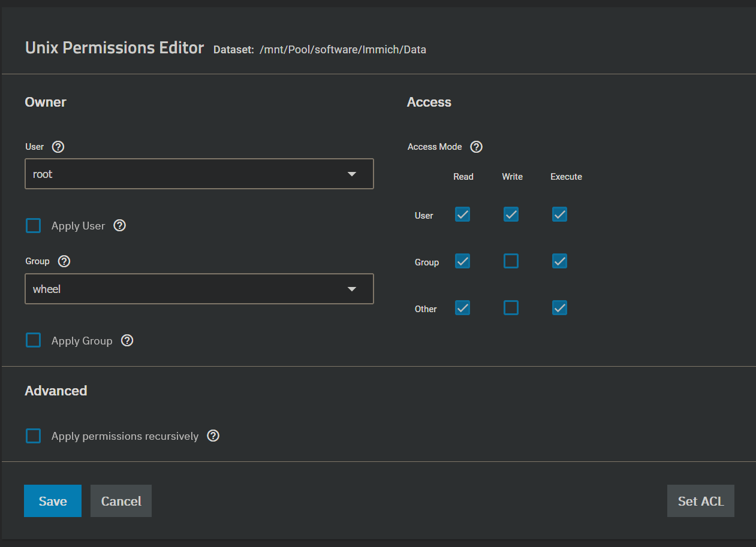
Task: Show help for Apply Group
Action: 127,341
